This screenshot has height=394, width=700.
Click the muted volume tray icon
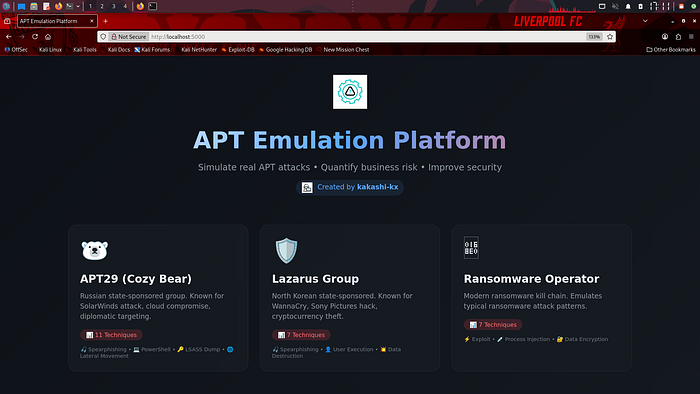tap(615, 6)
